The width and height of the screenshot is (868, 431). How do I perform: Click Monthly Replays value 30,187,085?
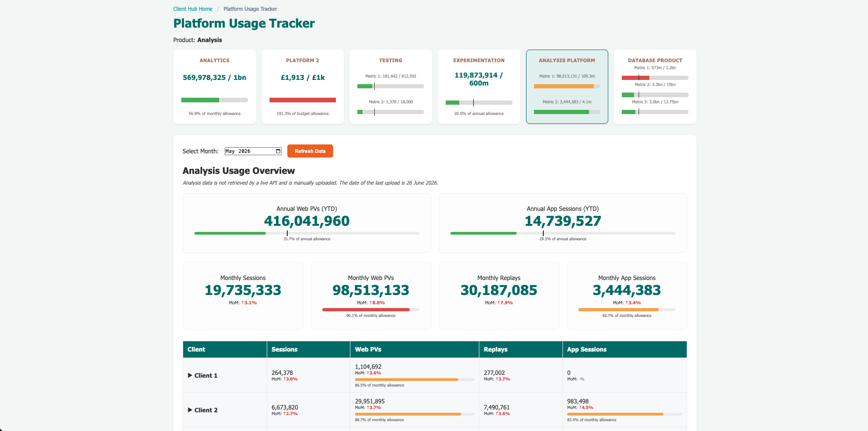tap(499, 290)
